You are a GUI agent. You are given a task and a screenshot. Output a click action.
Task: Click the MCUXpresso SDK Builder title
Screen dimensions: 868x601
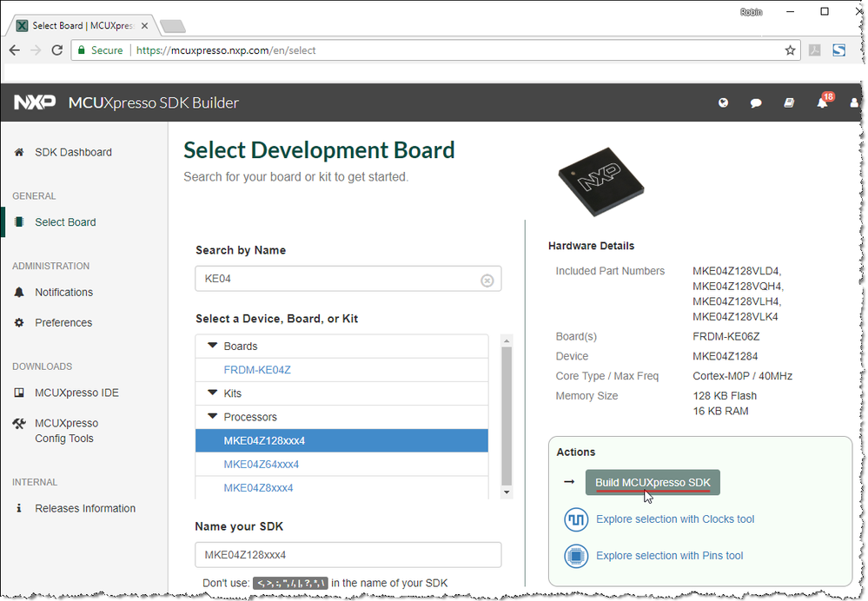[x=153, y=102]
